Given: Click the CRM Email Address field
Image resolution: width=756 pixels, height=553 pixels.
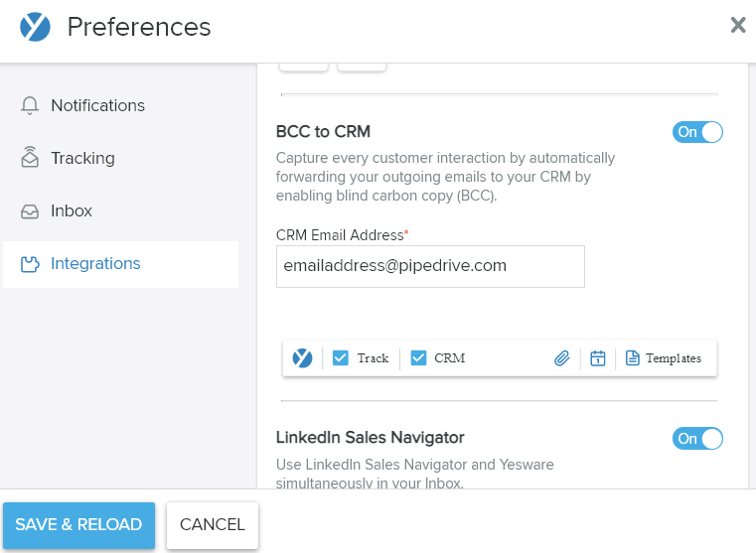Looking at the screenshot, I should tap(430, 266).
